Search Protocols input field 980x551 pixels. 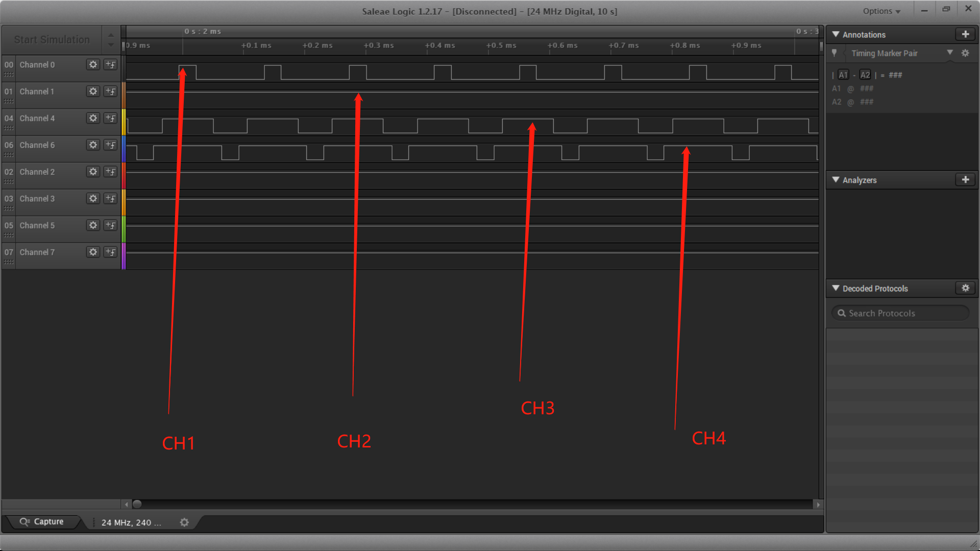point(901,313)
